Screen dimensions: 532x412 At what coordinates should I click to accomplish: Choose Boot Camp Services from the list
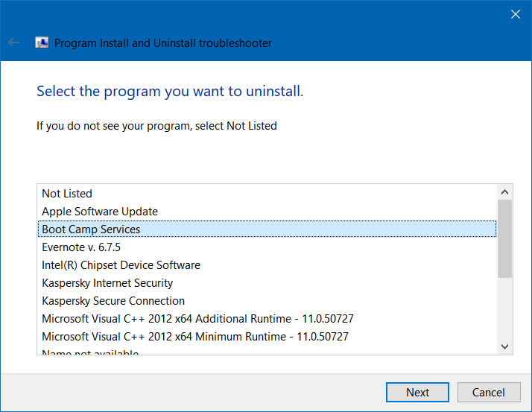91,229
